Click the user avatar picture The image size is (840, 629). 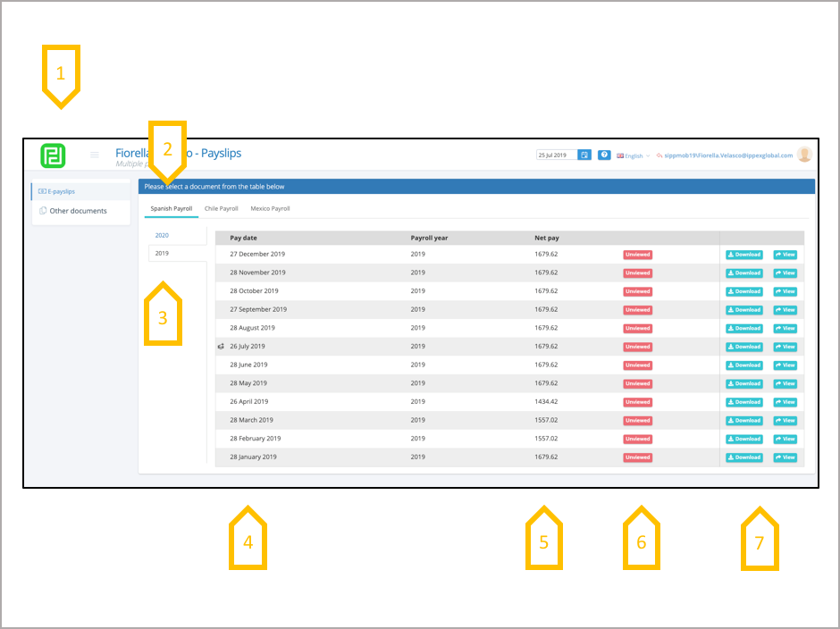[x=804, y=155]
